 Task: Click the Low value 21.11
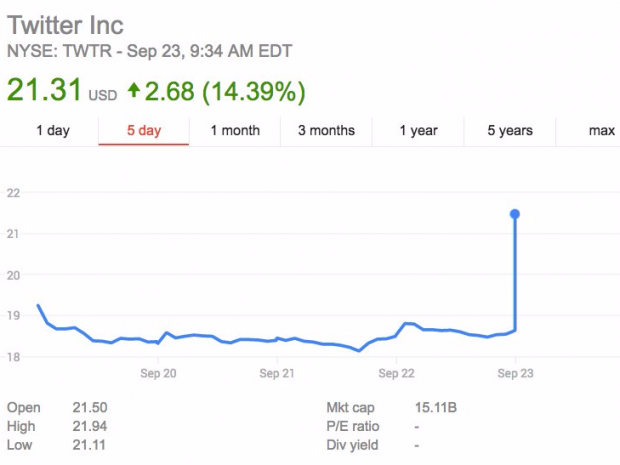click(x=88, y=444)
